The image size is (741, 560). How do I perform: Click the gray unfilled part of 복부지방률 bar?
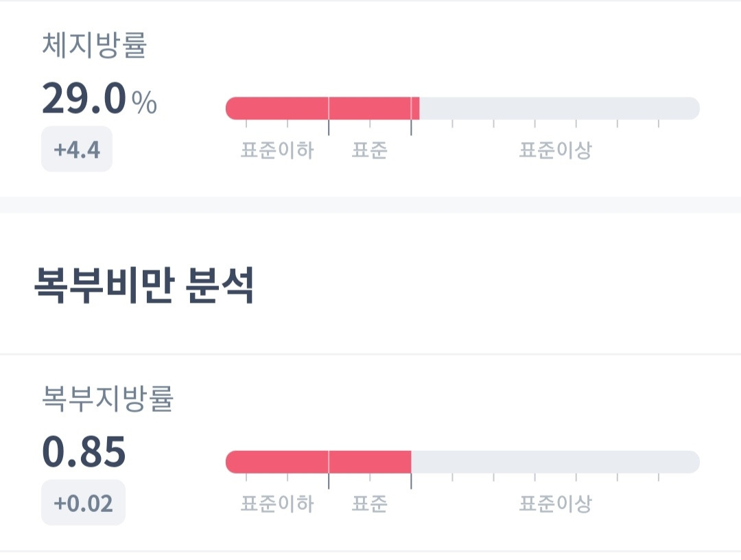556,462
